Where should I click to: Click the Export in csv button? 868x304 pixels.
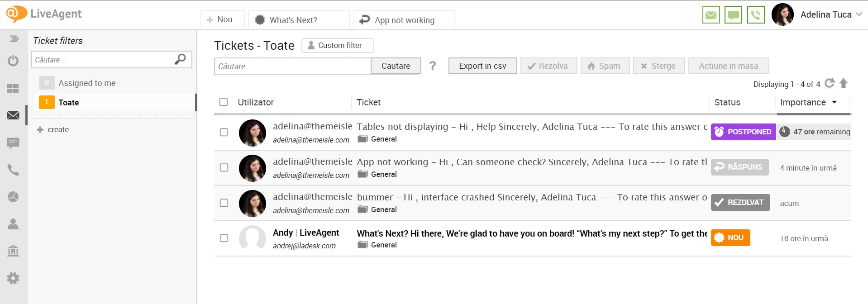click(x=482, y=66)
